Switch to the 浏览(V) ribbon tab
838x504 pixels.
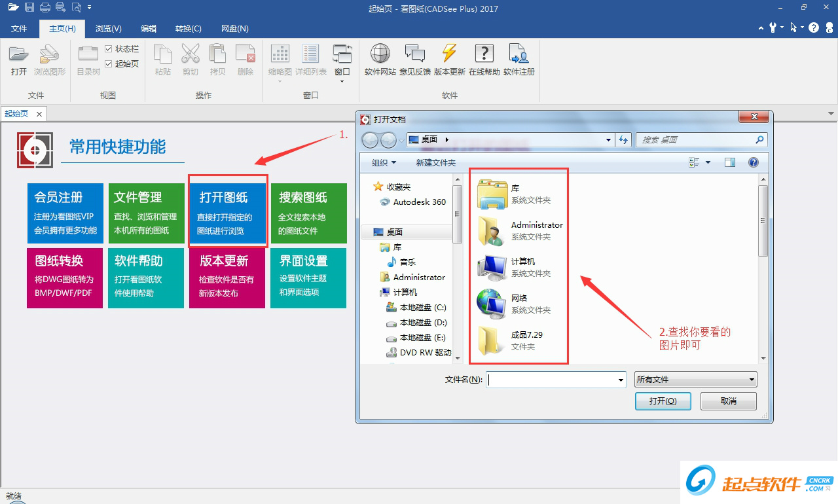click(x=109, y=29)
